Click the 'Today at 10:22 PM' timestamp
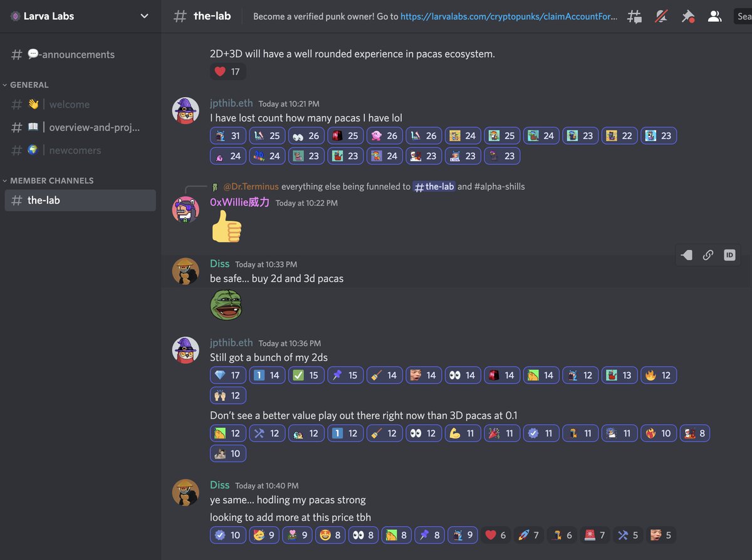Screen dimensions: 752x560 [306, 203]
